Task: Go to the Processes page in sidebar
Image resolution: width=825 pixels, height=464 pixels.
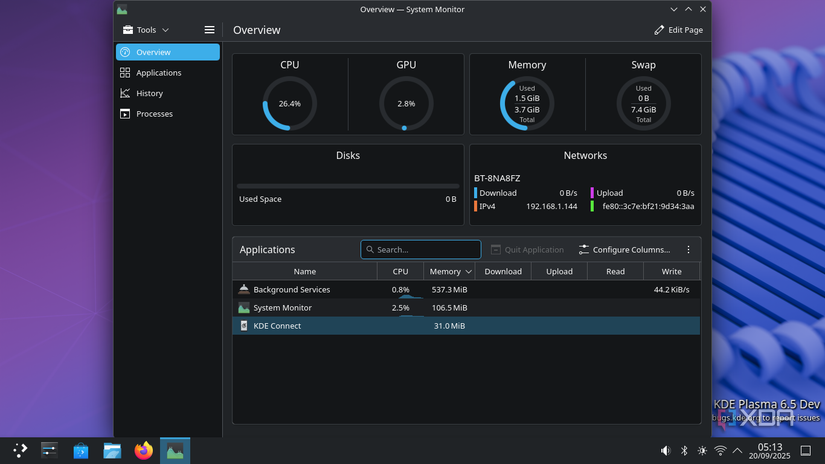Action: point(168,114)
